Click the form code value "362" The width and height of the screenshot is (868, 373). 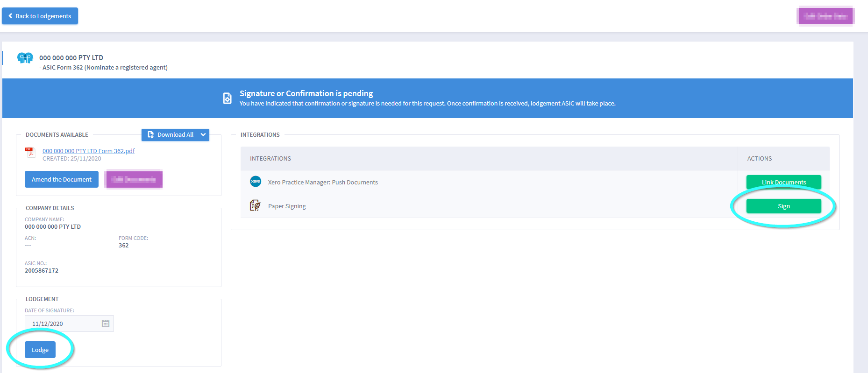123,246
